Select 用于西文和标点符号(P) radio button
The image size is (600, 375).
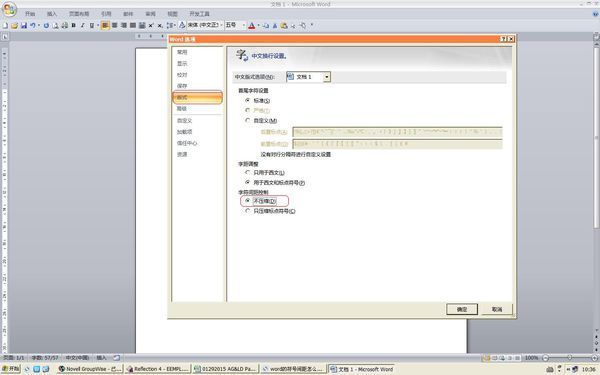248,183
